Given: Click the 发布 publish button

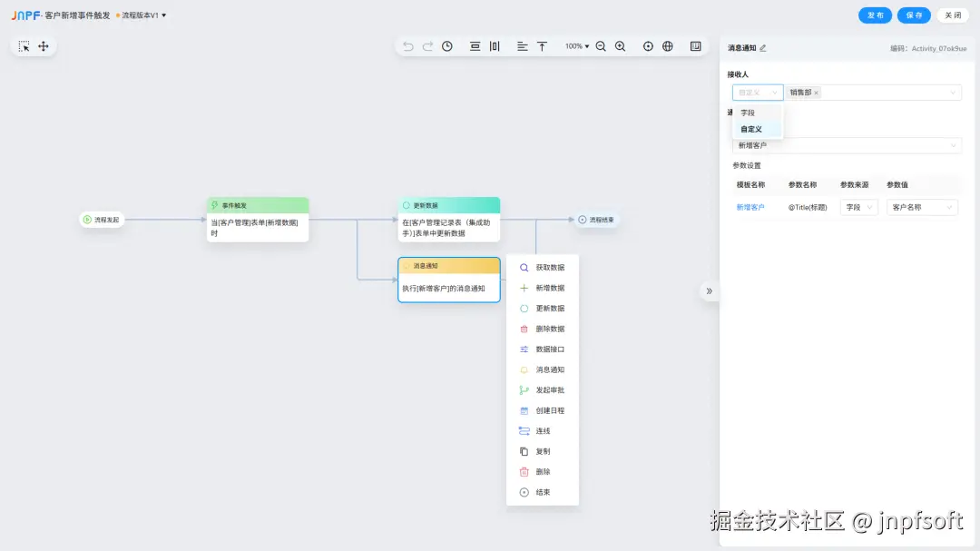Looking at the screenshot, I should coord(874,15).
